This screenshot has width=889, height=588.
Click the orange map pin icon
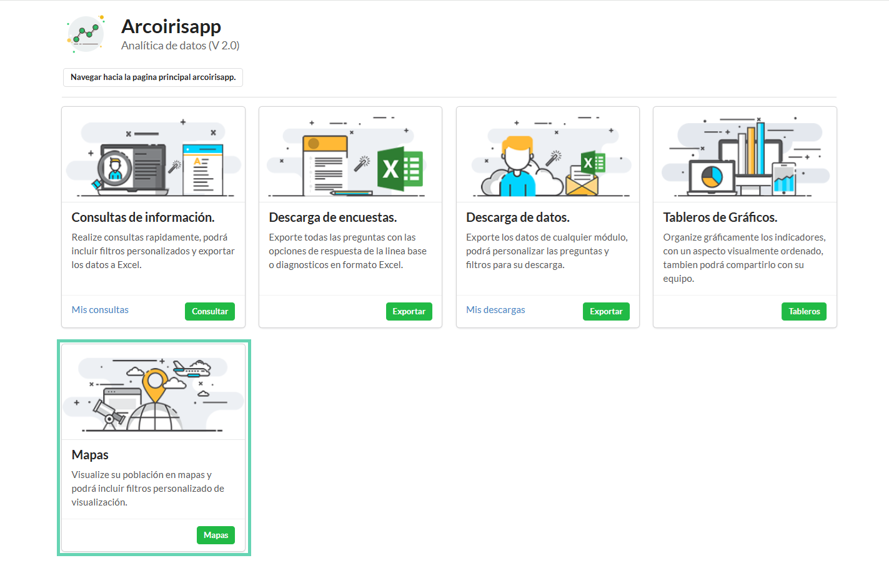coord(155,383)
